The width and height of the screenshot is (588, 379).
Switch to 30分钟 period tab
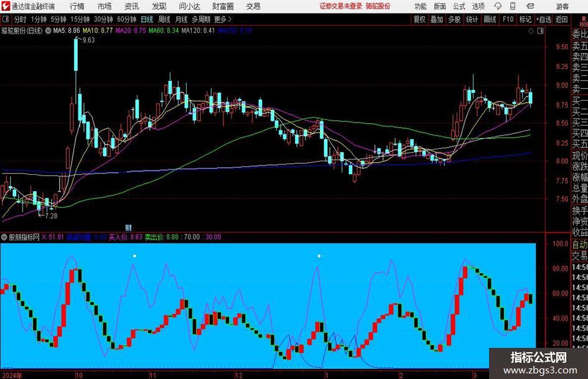tap(103, 19)
